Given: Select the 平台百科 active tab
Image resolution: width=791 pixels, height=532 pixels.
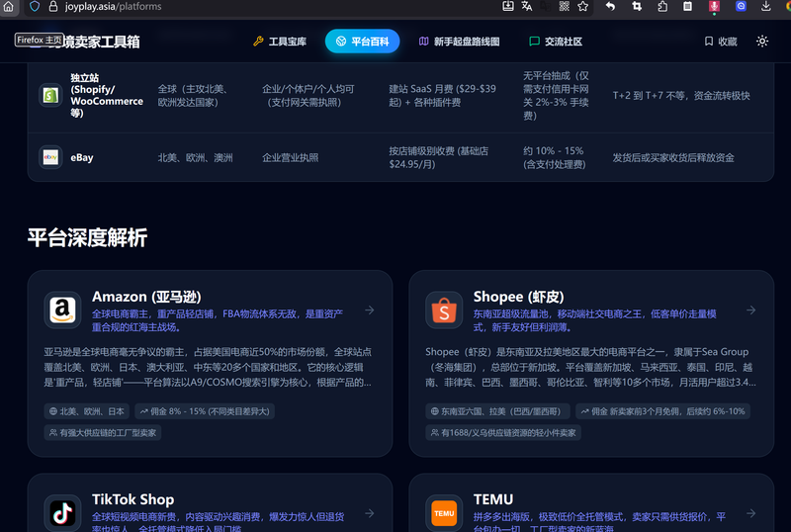Looking at the screenshot, I should click(362, 42).
